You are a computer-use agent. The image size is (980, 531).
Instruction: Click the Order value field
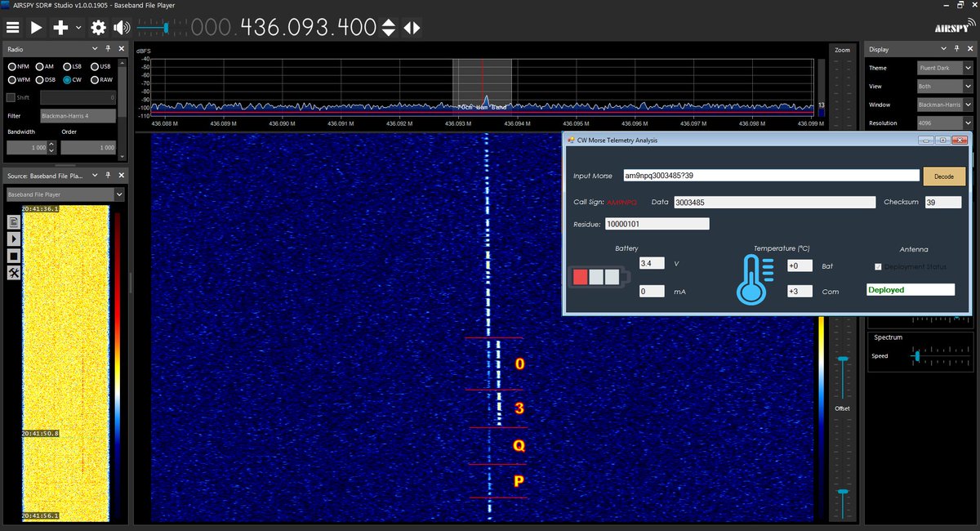pos(88,148)
